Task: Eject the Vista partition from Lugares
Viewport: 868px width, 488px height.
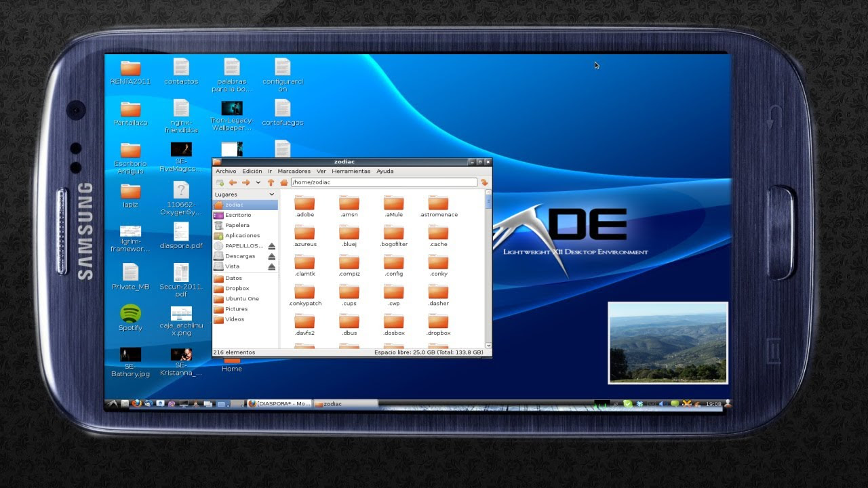Action: tap(271, 266)
